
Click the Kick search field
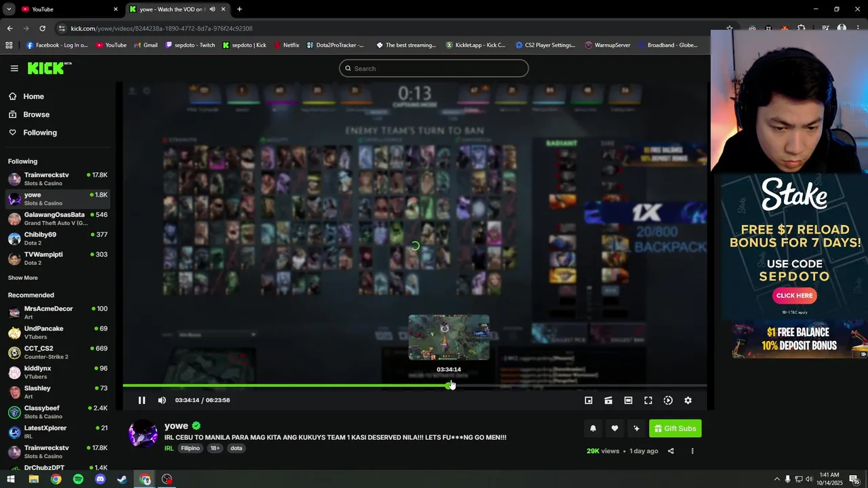[434, 68]
